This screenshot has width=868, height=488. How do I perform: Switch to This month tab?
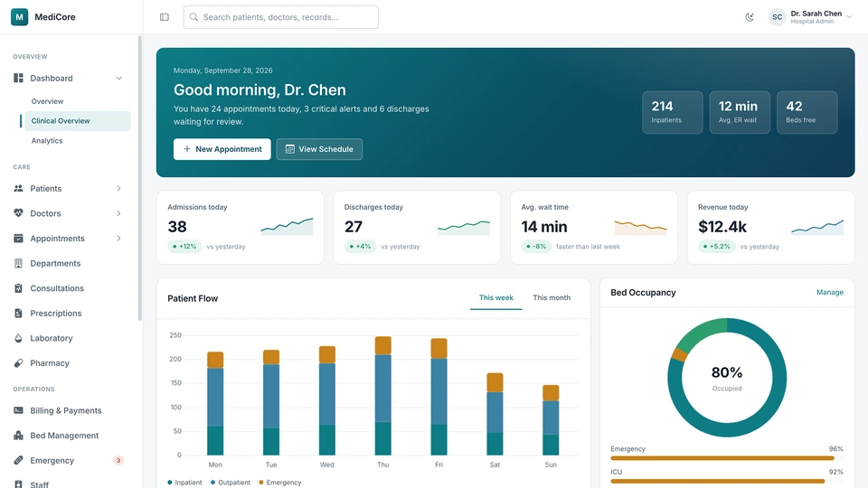coord(552,298)
